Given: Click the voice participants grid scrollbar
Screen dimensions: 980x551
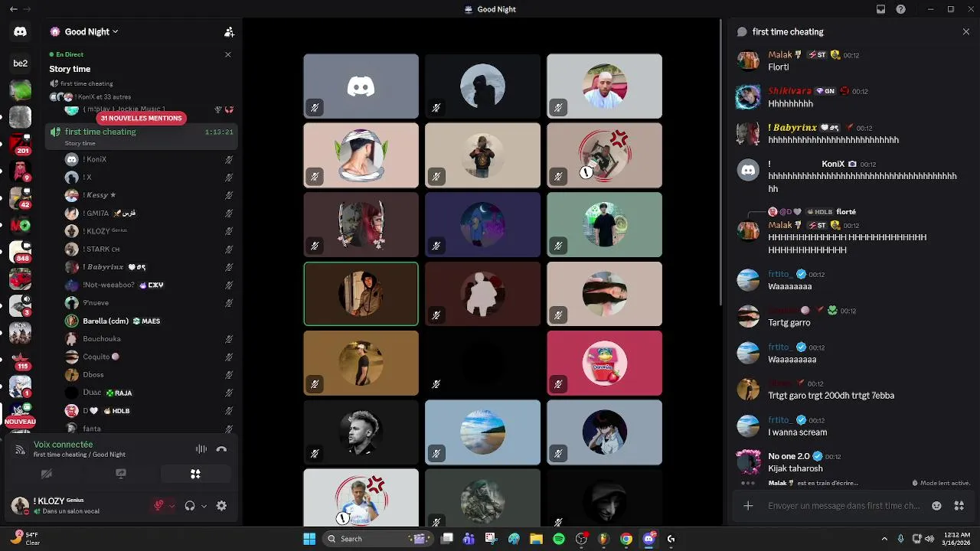Looking at the screenshot, I should (x=720, y=161).
